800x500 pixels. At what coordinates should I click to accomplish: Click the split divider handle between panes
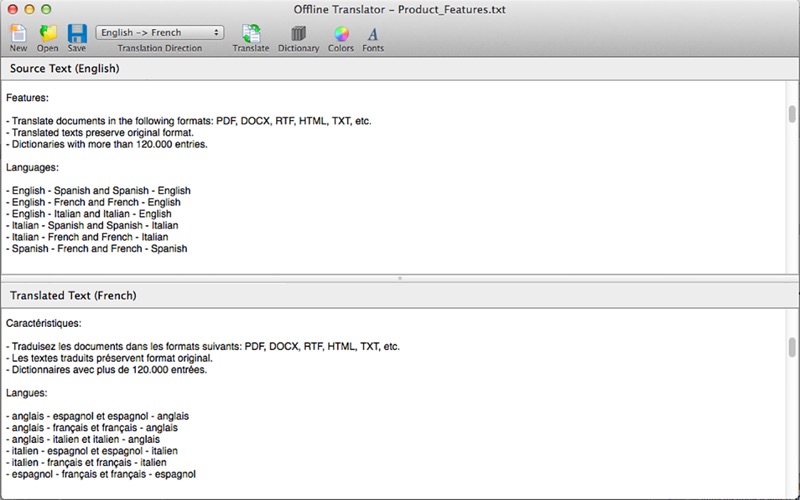pyautogui.click(x=400, y=279)
